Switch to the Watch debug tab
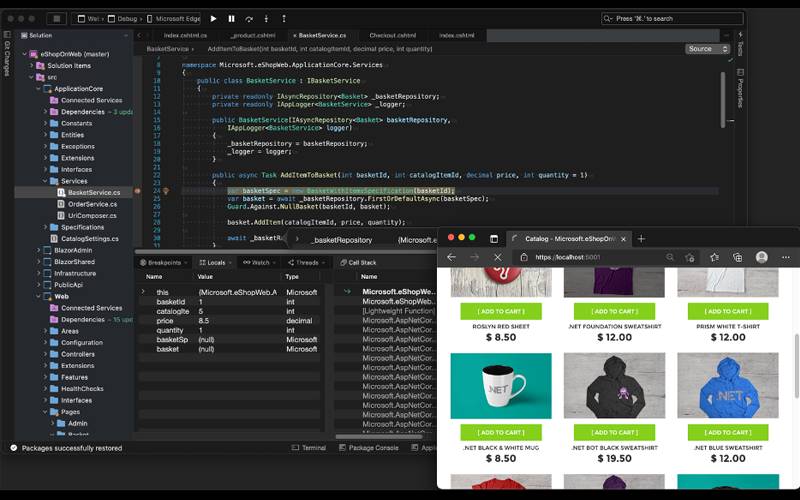 259,263
